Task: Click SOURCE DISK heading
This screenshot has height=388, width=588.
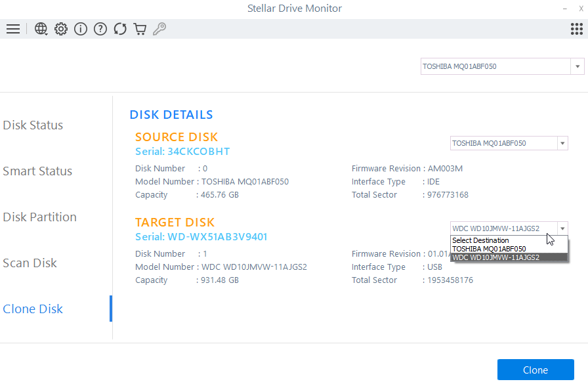Action: click(x=177, y=137)
